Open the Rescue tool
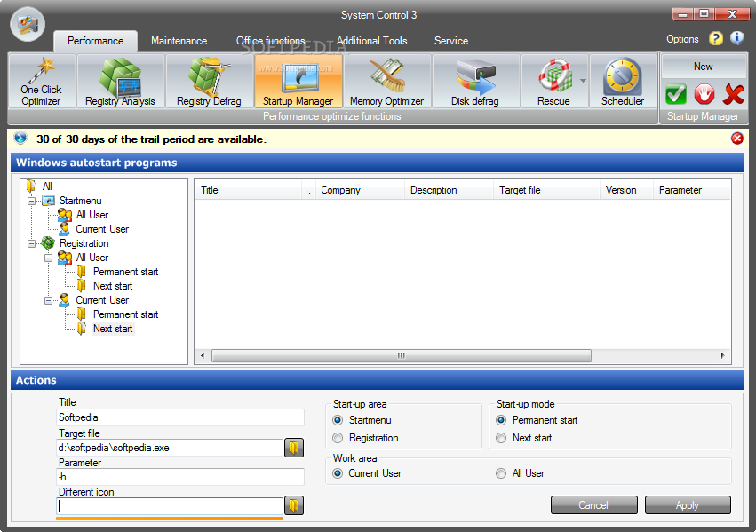Image resolution: width=756 pixels, height=532 pixels. coord(553,81)
